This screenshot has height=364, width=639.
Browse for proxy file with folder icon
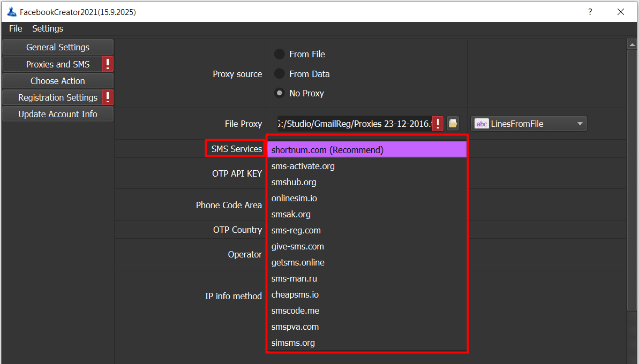(453, 123)
